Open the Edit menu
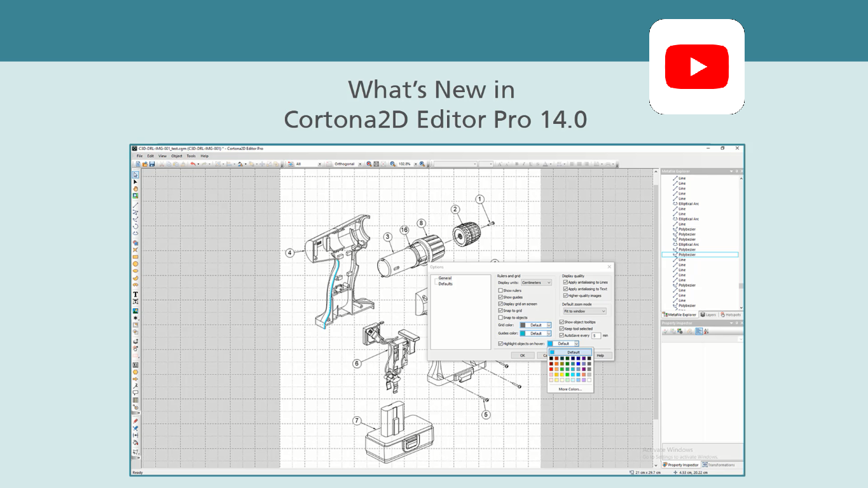The image size is (868, 488). click(151, 156)
